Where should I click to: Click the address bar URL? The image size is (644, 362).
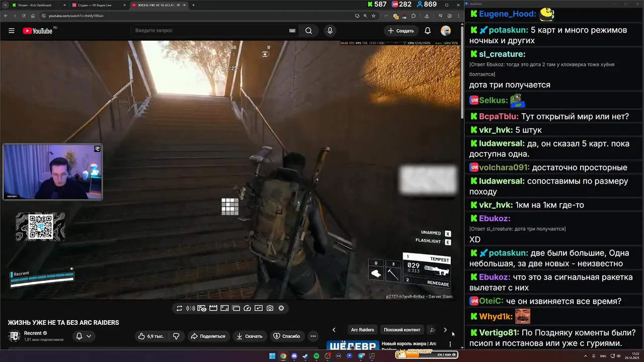pos(76,16)
